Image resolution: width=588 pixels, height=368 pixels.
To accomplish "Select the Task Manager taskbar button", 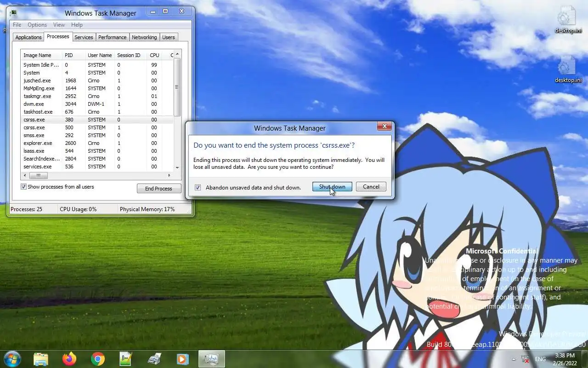I will pos(212,359).
